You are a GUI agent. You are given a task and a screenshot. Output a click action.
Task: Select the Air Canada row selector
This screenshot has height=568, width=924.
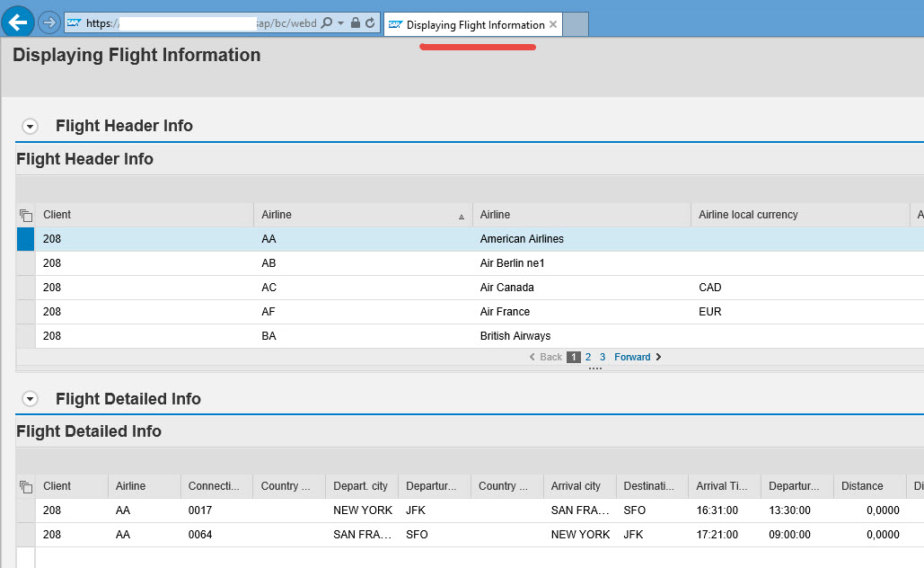coord(23,287)
